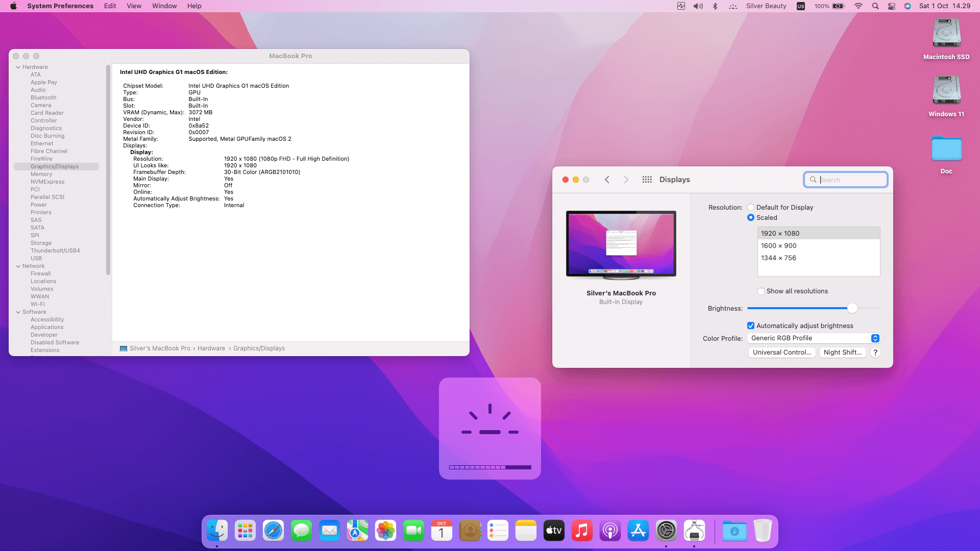This screenshot has width=980, height=551.
Task: Click the Displays search field
Action: pos(846,180)
